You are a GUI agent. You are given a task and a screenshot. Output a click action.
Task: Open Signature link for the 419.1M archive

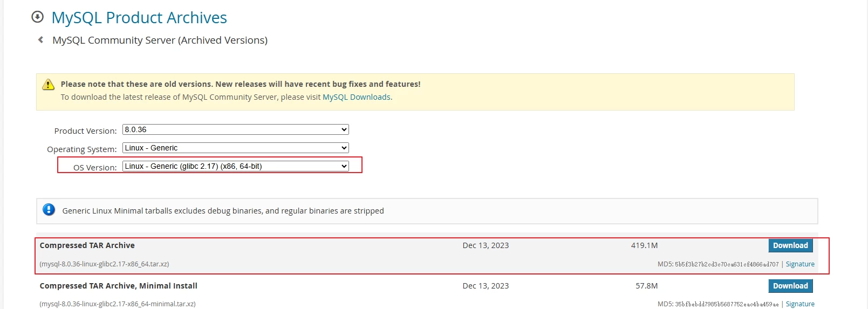(x=800, y=264)
